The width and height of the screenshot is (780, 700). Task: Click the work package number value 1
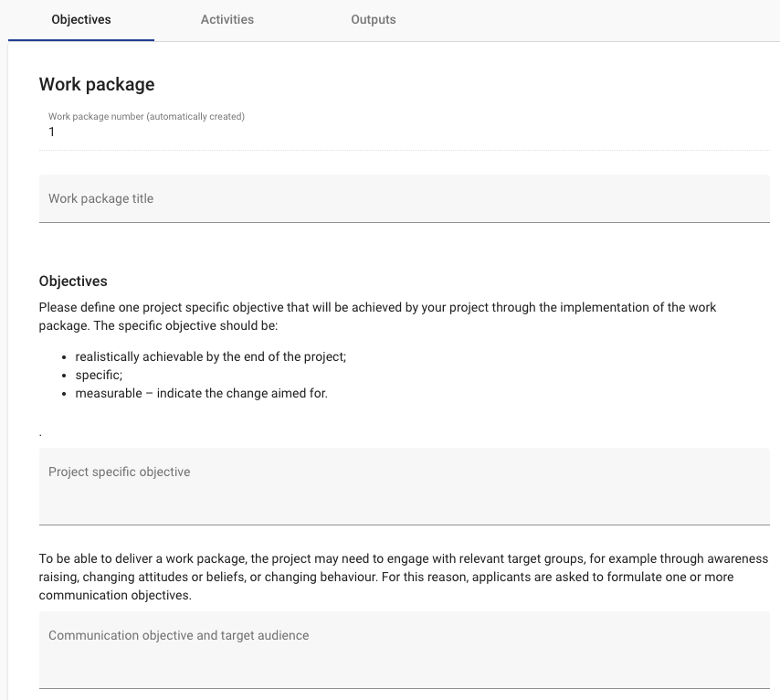point(52,132)
